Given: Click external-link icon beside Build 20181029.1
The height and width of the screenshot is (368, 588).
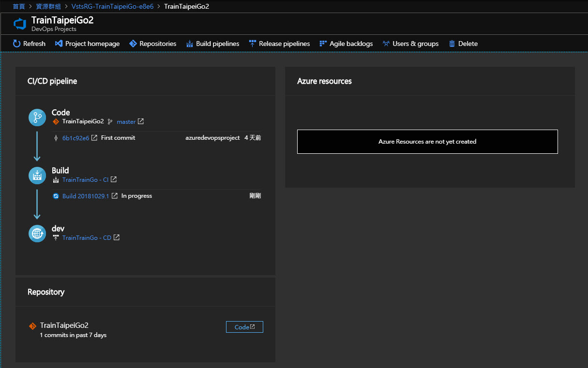Looking at the screenshot, I should point(115,196).
